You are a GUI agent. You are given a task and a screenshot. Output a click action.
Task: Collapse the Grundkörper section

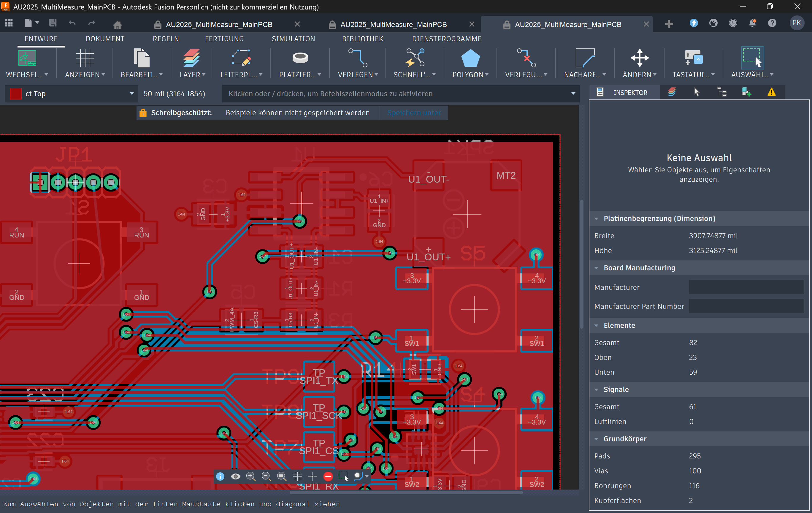click(x=596, y=439)
